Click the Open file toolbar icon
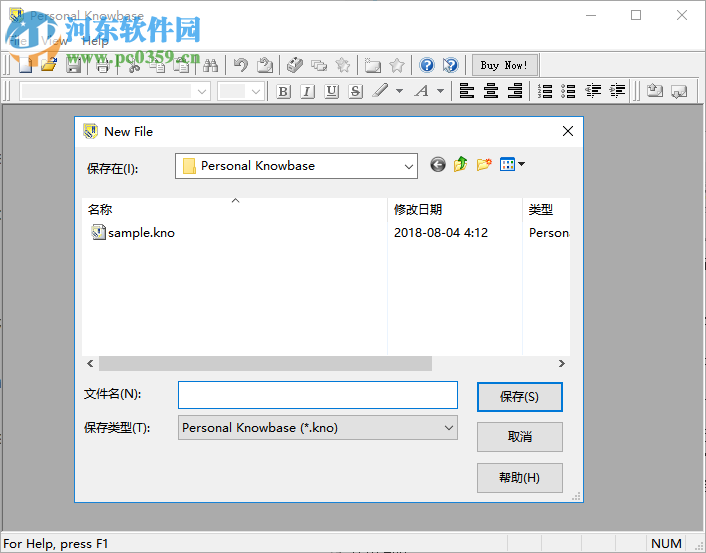Image resolution: width=706 pixels, height=553 pixels. coord(49,65)
